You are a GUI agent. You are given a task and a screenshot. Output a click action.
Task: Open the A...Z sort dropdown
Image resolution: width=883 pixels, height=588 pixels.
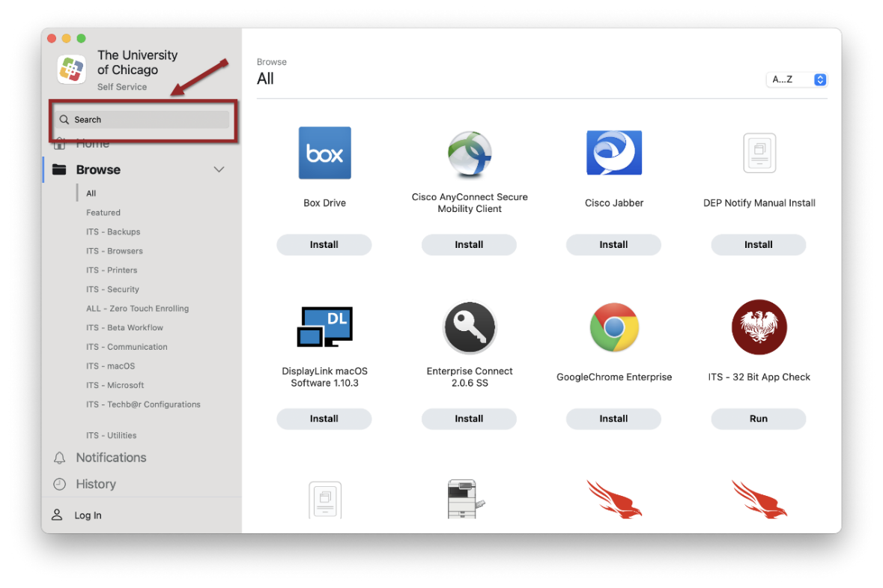click(797, 79)
